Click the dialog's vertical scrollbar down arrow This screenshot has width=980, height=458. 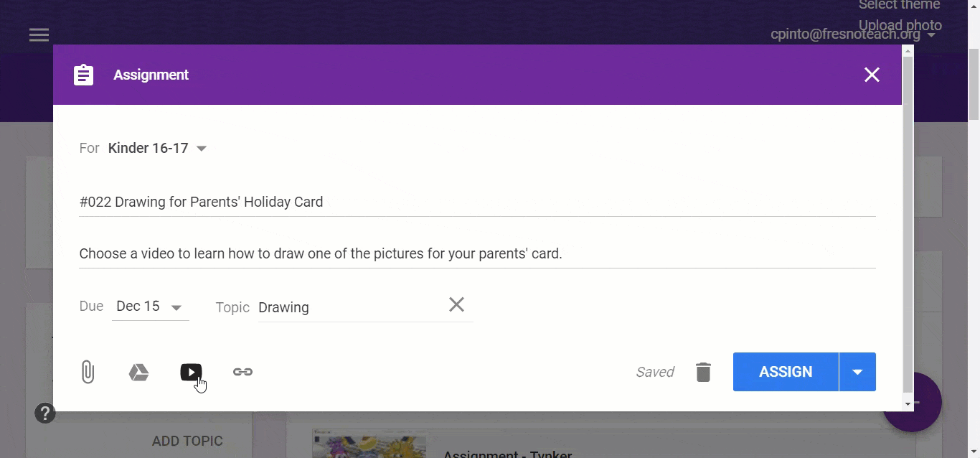(x=908, y=404)
